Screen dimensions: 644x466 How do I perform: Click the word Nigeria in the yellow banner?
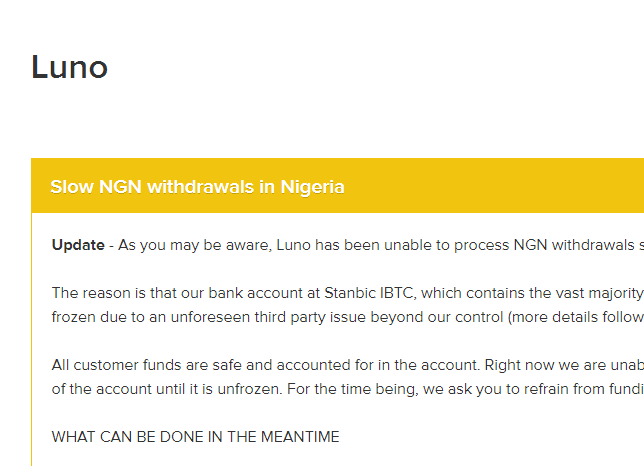click(x=312, y=187)
